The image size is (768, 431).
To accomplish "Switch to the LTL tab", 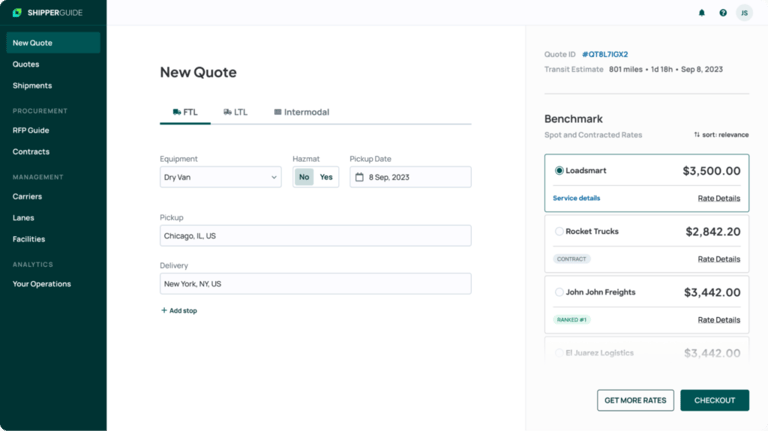I will 236,112.
